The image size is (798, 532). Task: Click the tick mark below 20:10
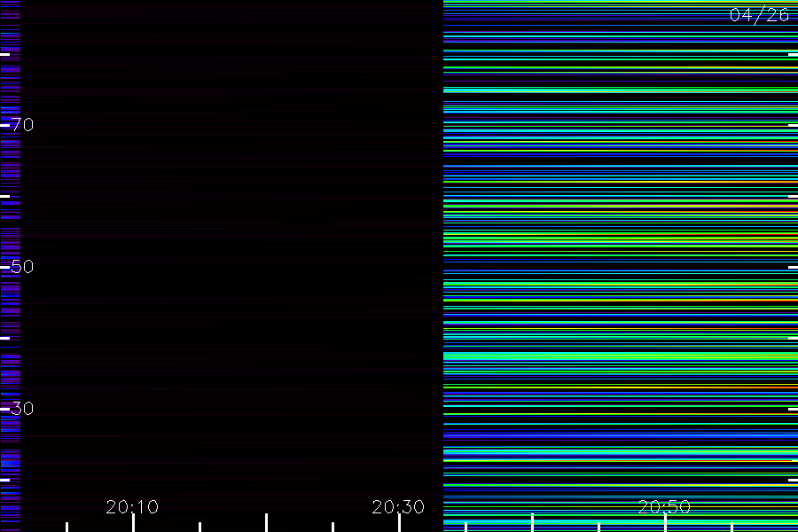coord(133,523)
